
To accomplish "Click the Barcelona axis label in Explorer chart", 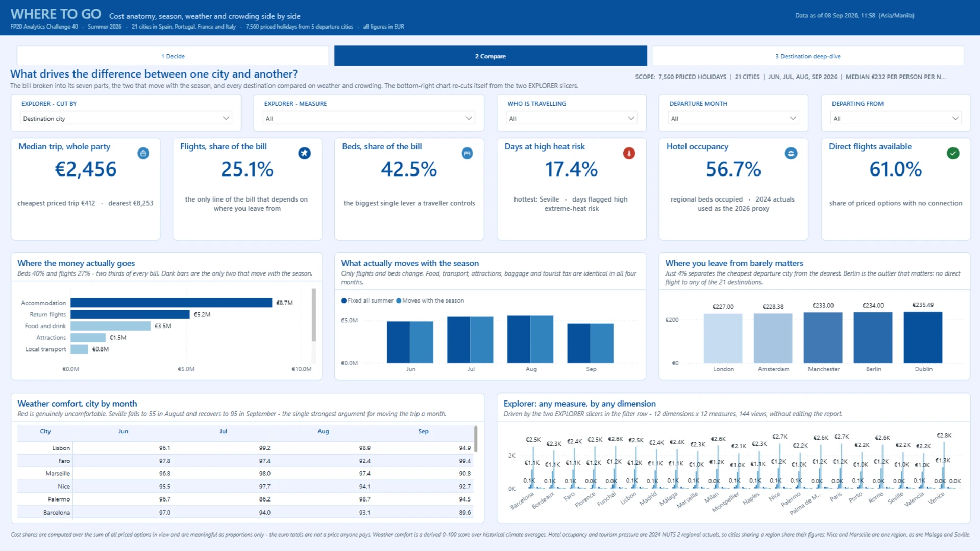I will click(522, 500).
